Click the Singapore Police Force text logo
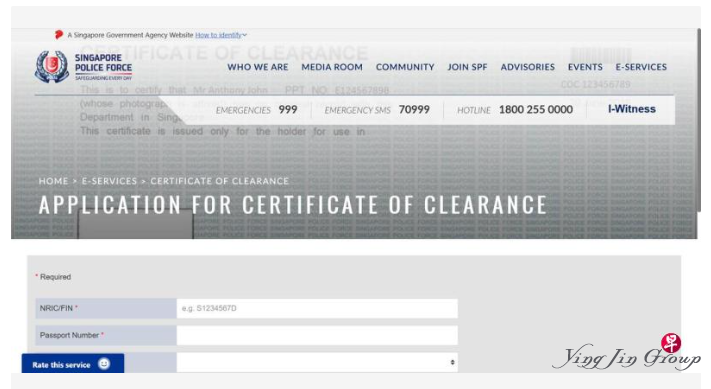This screenshot has height=389, width=711. coord(103,67)
